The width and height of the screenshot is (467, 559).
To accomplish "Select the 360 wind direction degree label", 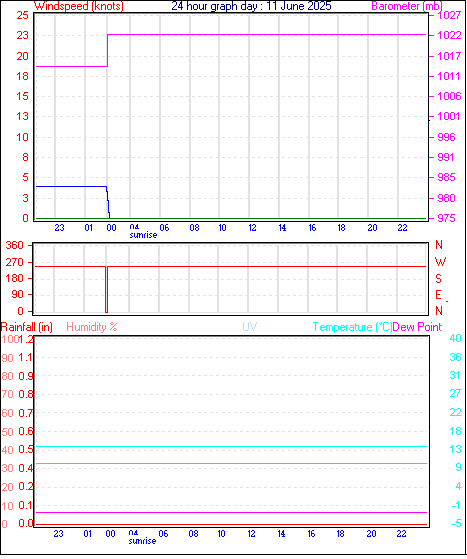I will (15, 245).
